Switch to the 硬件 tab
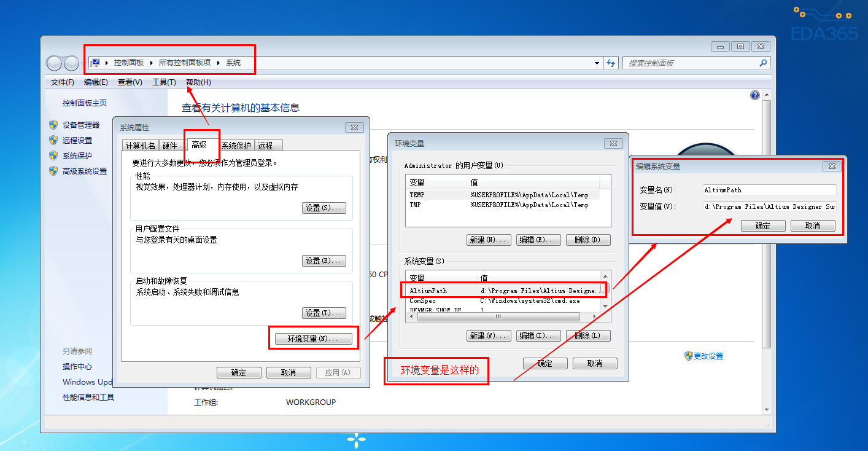Image resolution: width=868 pixels, height=451 pixels. pyautogui.click(x=169, y=146)
